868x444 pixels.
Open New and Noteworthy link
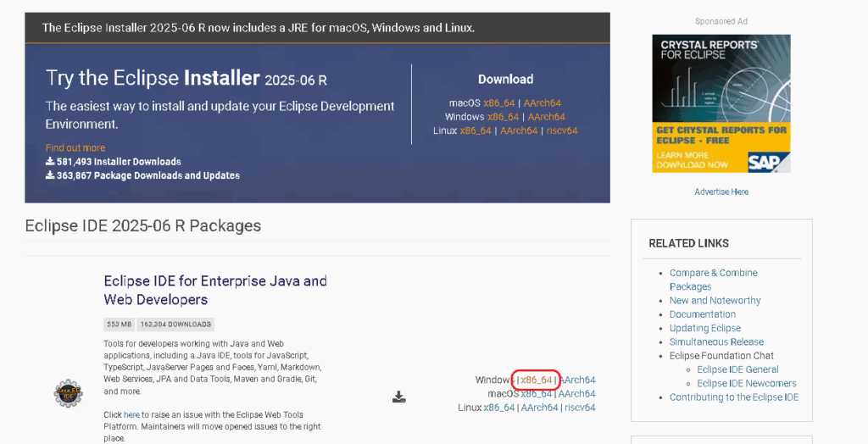click(x=715, y=301)
